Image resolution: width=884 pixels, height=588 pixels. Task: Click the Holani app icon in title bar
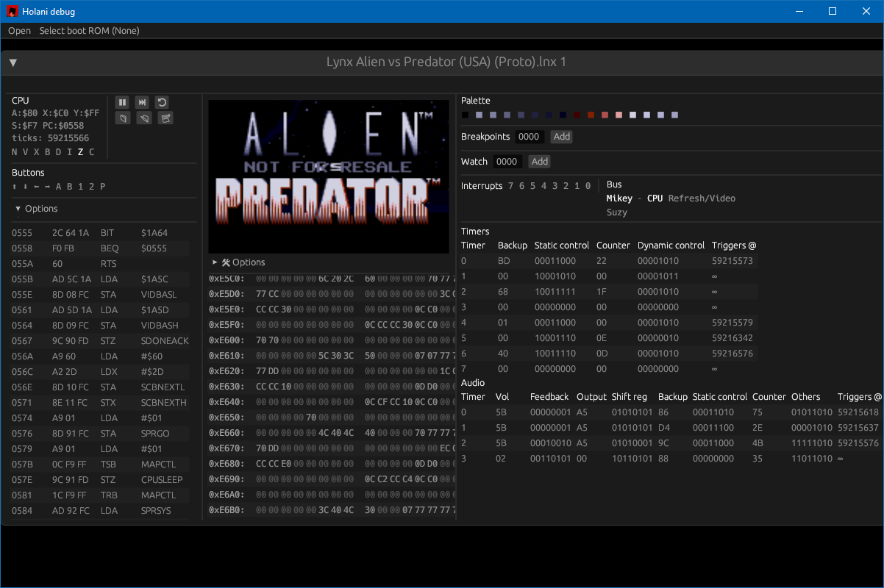pos(13,11)
